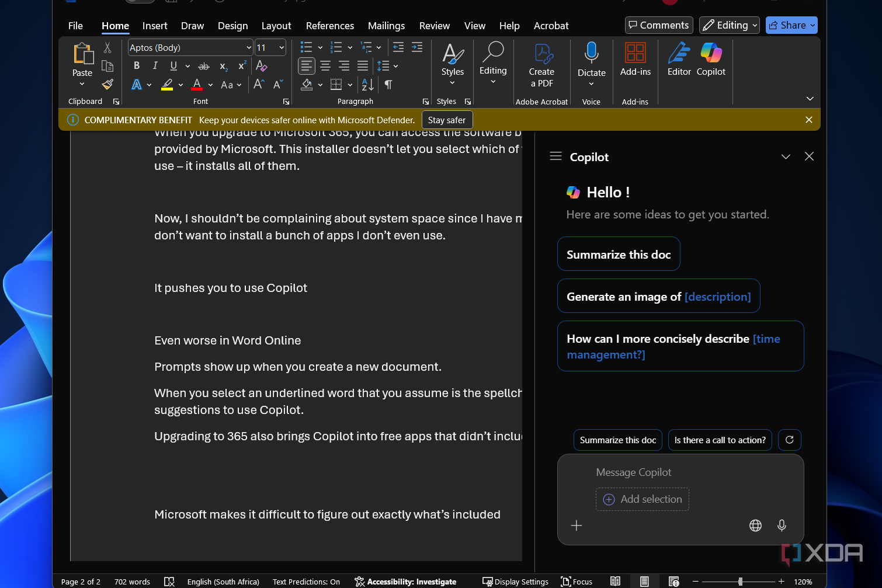This screenshot has width=882, height=588.
Task: Click the Copilot ribbon button
Action: point(711,59)
